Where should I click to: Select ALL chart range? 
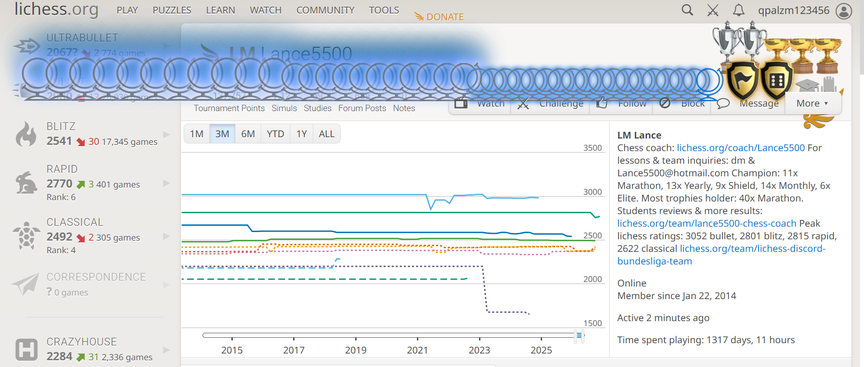[x=327, y=134]
